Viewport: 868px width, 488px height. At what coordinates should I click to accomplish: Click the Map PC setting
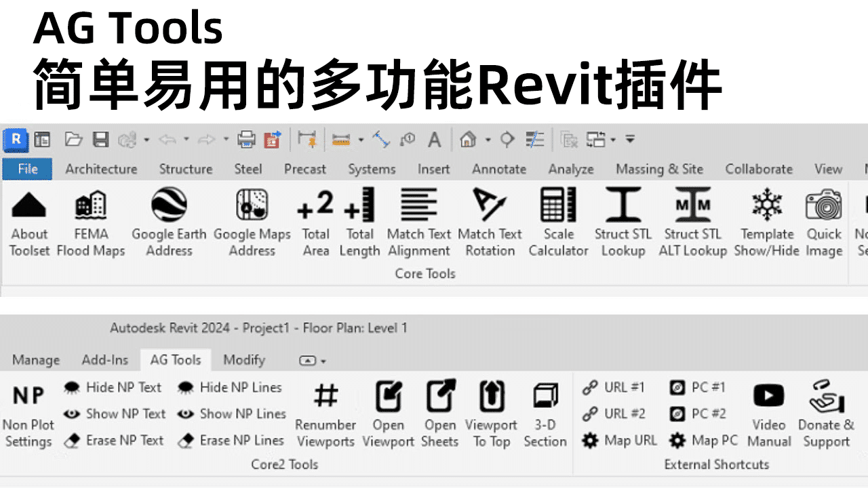point(703,441)
